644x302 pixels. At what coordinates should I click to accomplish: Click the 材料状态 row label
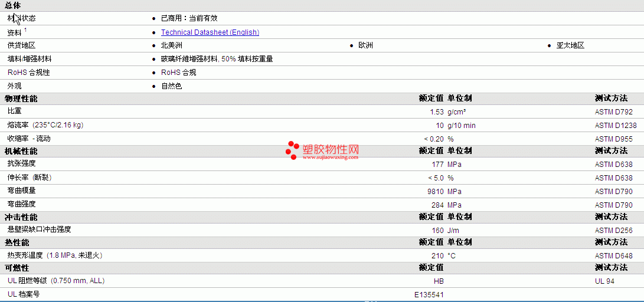(22, 18)
